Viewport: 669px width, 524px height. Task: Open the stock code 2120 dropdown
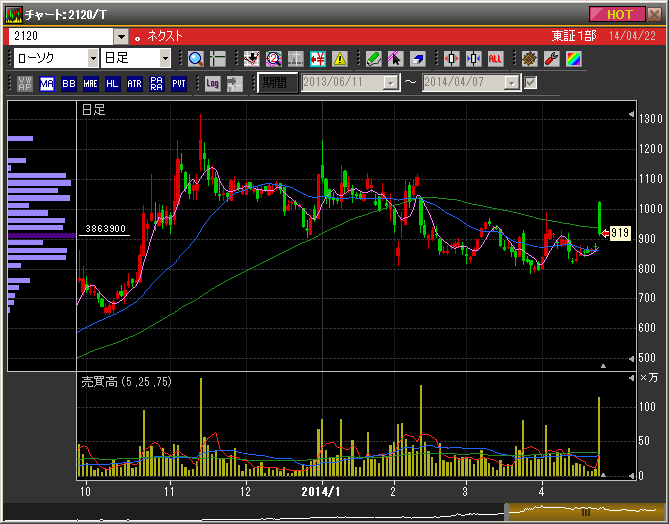click(x=120, y=35)
